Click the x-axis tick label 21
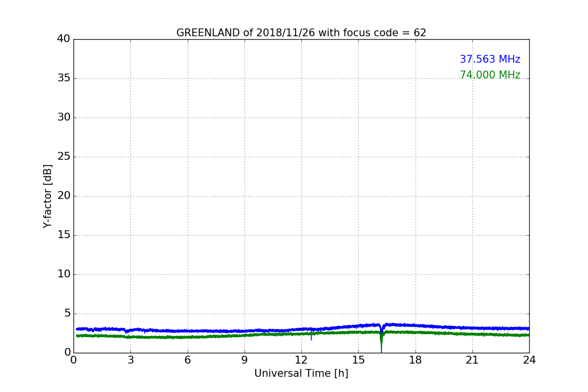Image resolution: width=588 pixels, height=392 pixels. pos(472,360)
